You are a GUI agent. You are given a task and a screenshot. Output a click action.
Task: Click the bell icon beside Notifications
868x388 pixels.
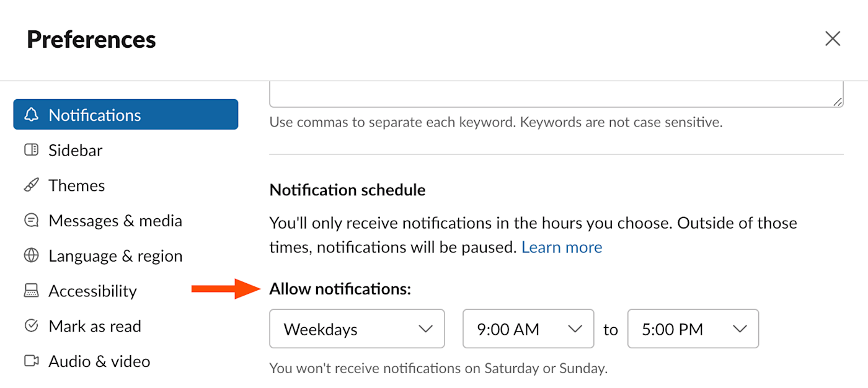coord(31,115)
